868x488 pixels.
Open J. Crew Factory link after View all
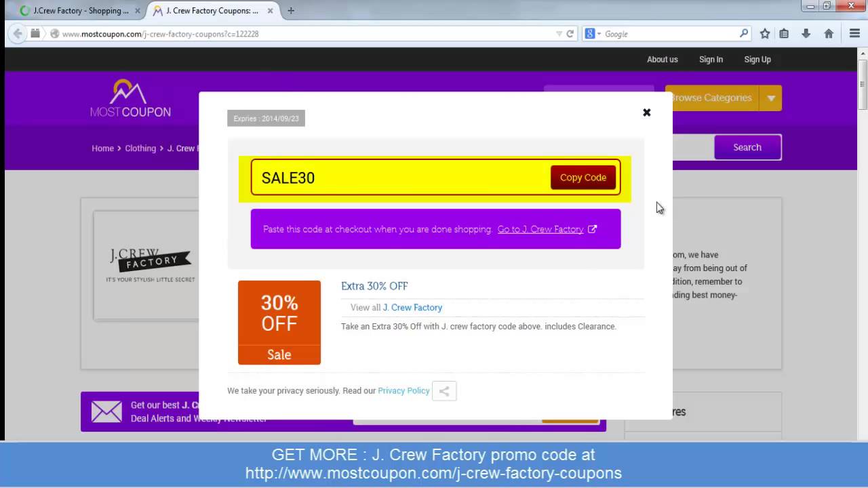[x=412, y=308]
